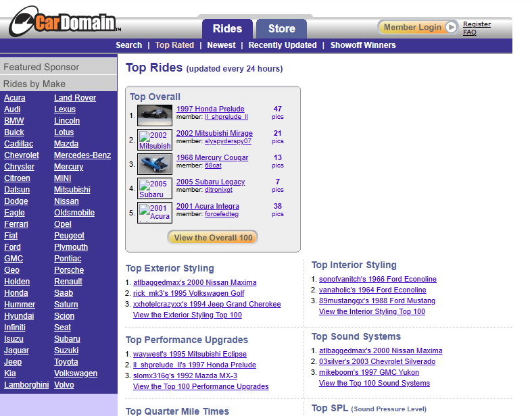532x416 pixels.
Task: Open member 68cat's profile link
Action: [213, 165]
